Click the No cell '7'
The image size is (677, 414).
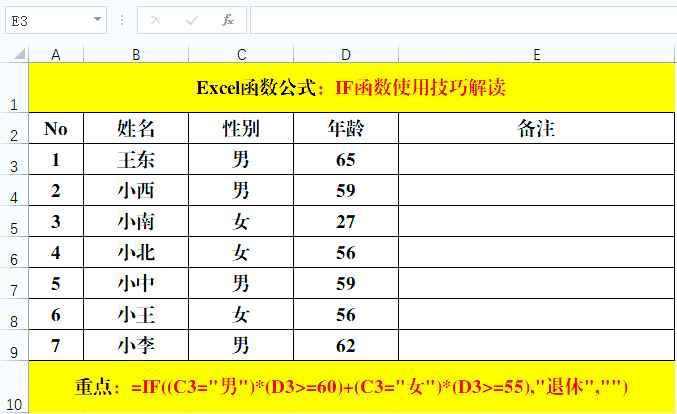tap(56, 345)
